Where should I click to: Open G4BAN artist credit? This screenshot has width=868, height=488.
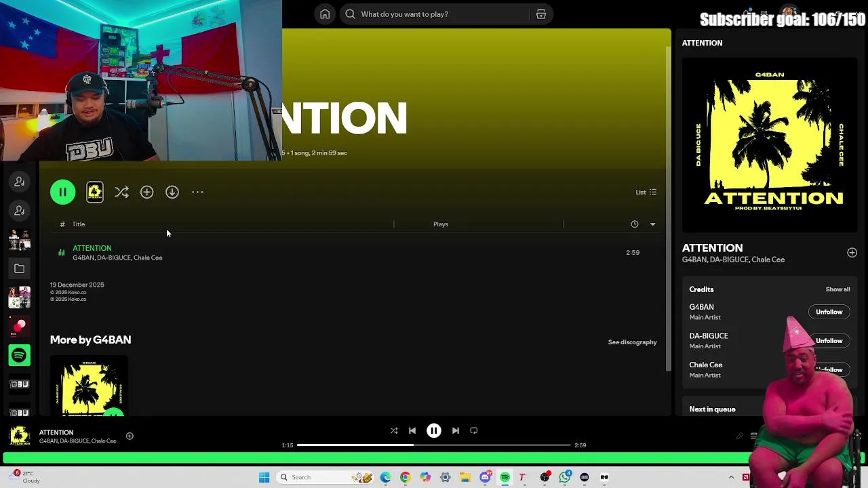(x=701, y=307)
